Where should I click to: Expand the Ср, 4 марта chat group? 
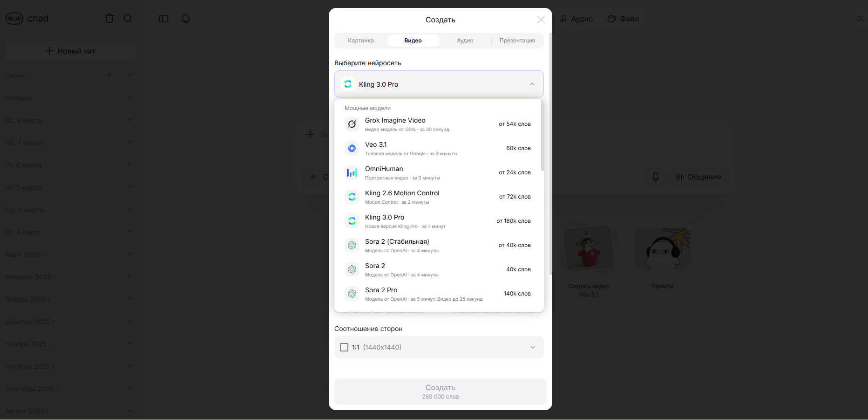click(130, 209)
